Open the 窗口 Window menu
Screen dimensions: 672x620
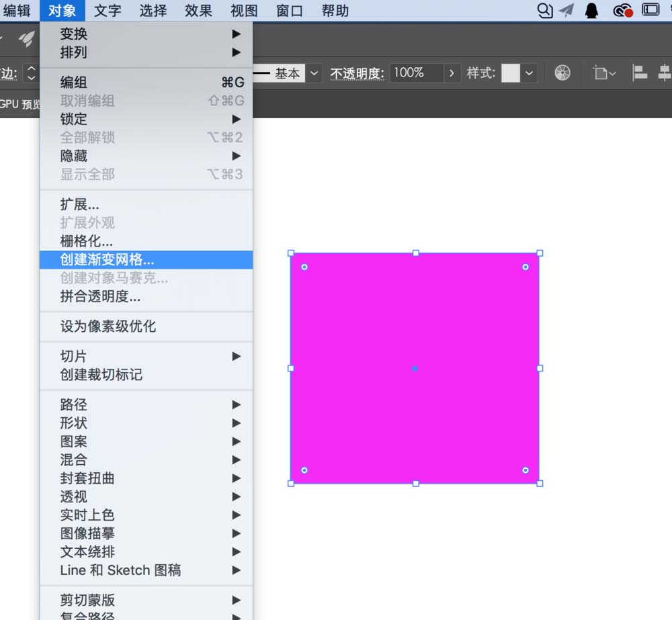point(289,10)
